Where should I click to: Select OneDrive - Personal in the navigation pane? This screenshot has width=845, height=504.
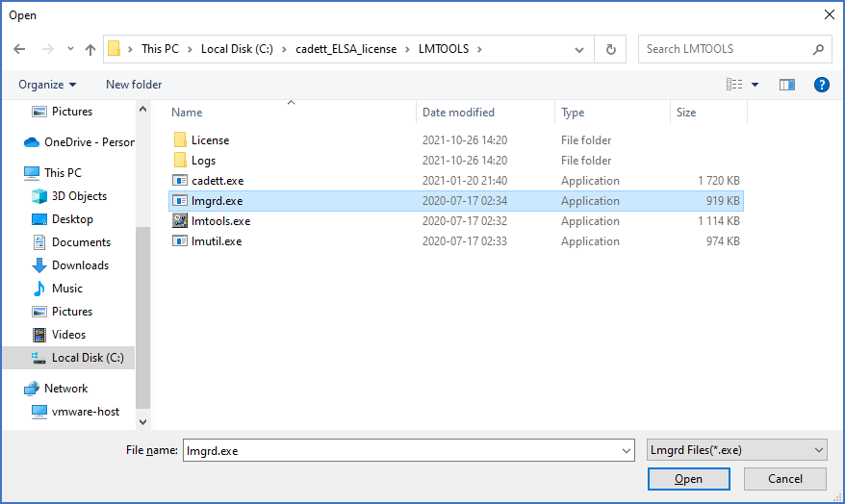pyautogui.click(x=79, y=142)
